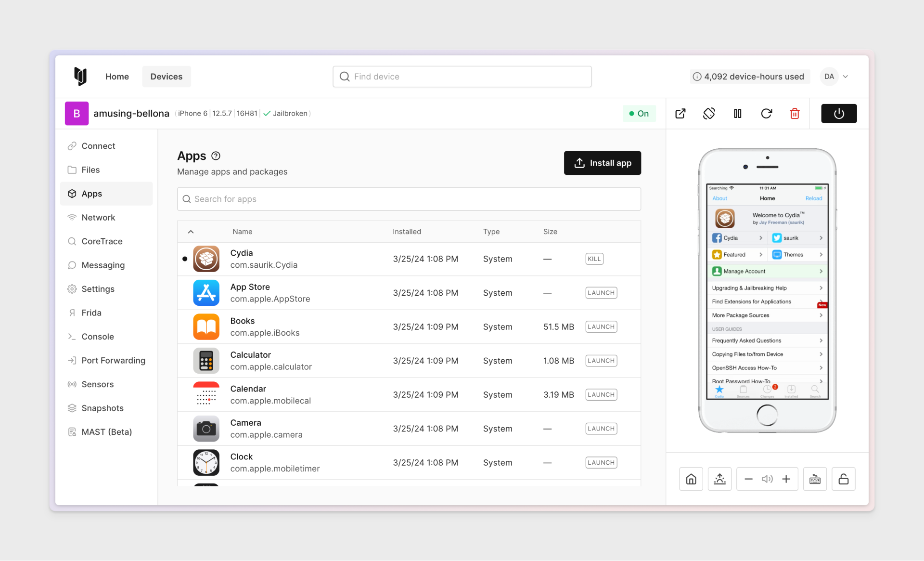Launch the Calculator app
Image resolution: width=924 pixels, height=561 pixels.
click(x=601, y=361)
